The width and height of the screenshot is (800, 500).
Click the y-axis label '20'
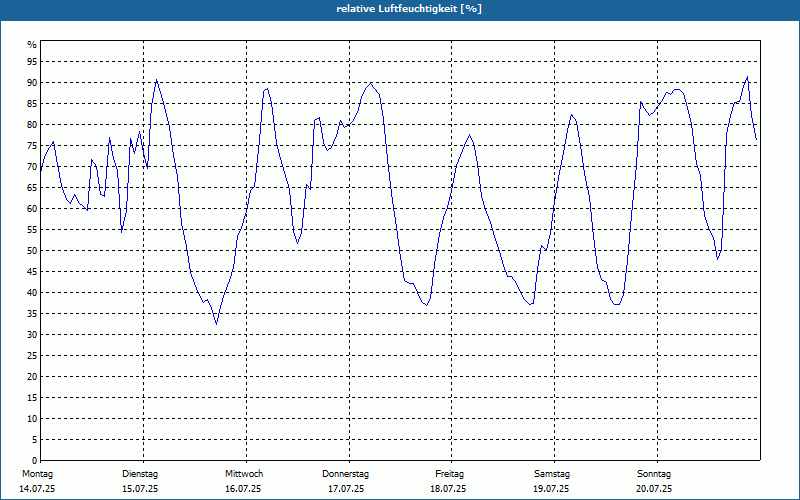coord(32,377)
